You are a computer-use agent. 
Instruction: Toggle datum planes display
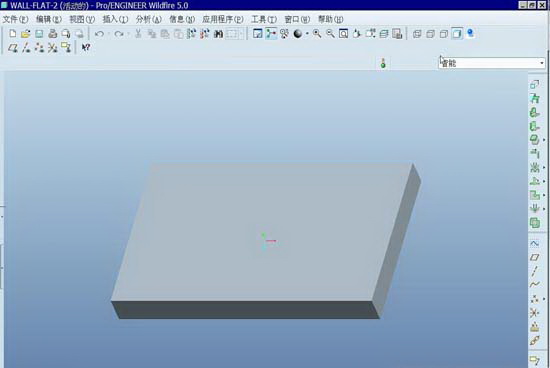point(13,48)
